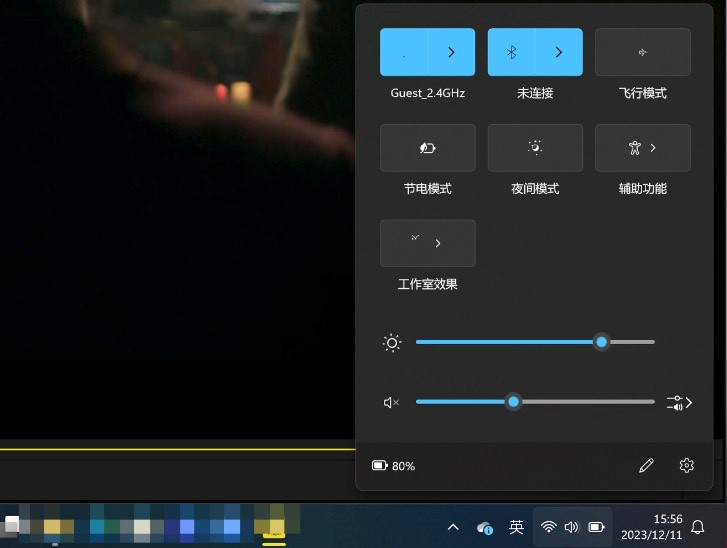The height and width of the screenshot is (548, 727).
Task: Unmute with the speaker mute icon
Action: click(391, 402)
